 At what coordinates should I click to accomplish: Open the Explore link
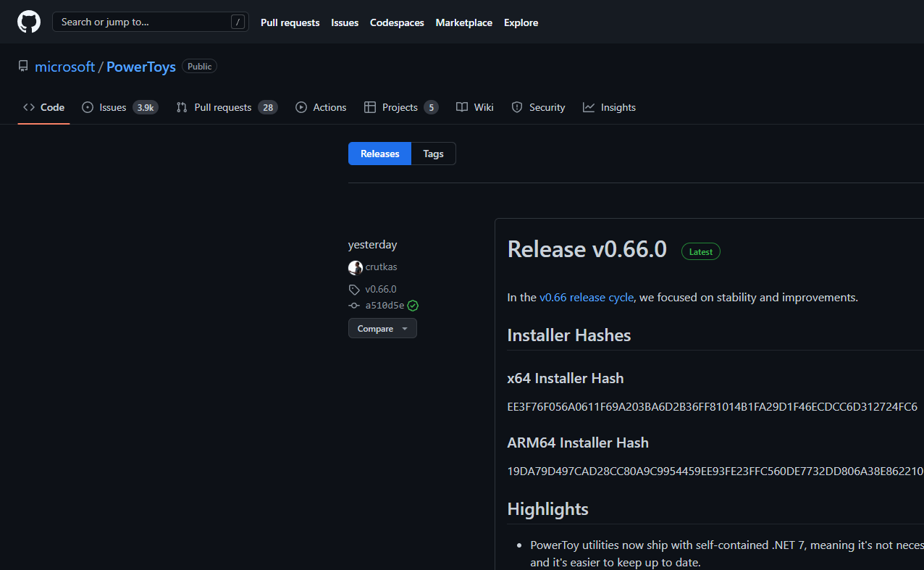(x=521, y=22)
